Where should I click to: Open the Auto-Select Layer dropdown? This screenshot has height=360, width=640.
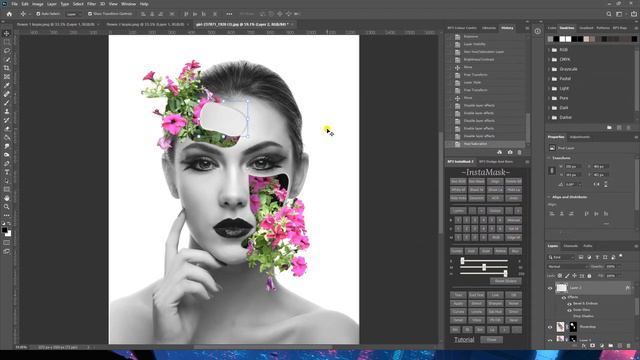[x=74, y=14]
